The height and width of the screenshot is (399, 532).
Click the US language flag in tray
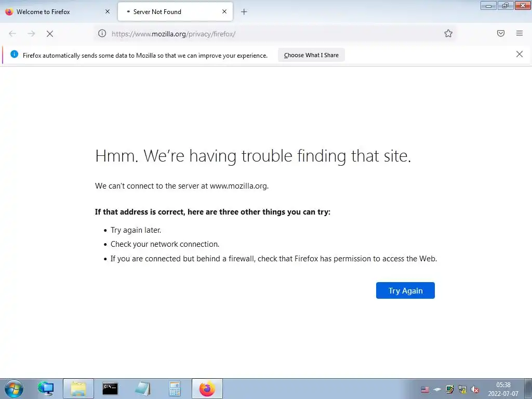[425, 389]
